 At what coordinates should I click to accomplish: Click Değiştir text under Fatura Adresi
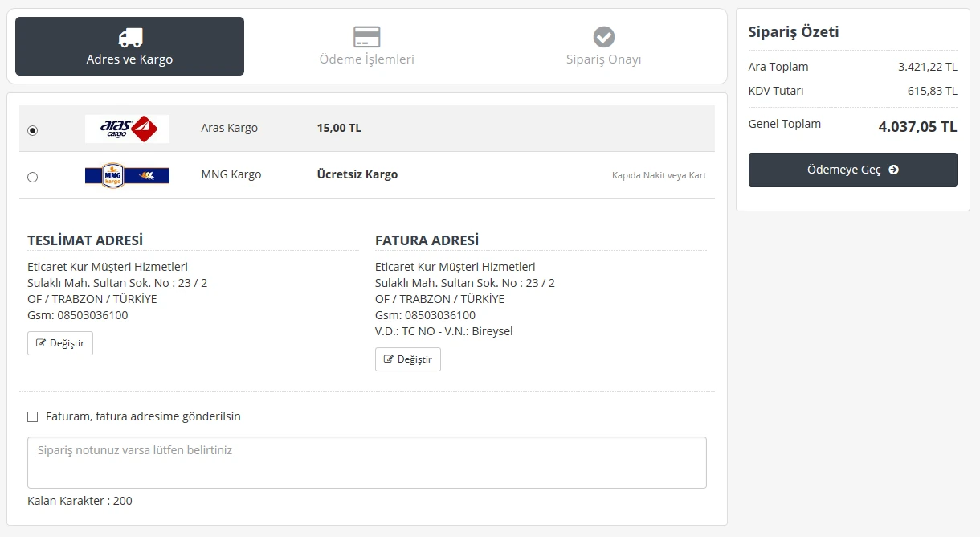[x=414, y=359]
